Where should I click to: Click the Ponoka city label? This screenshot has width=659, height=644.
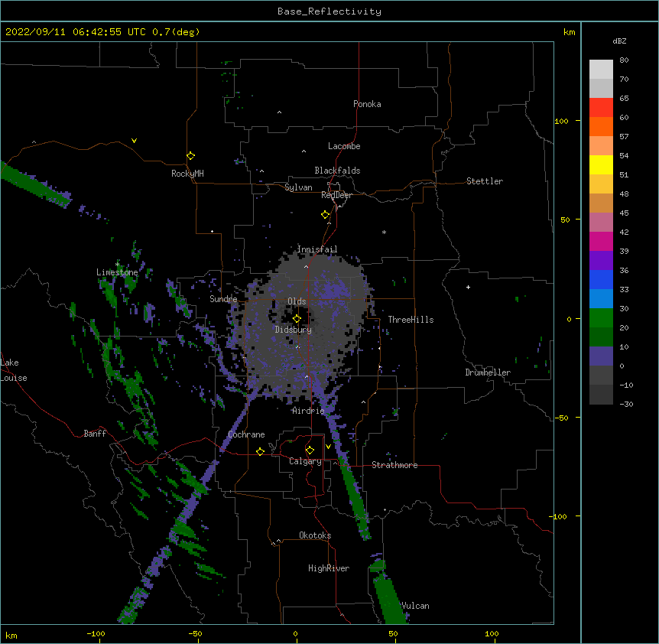[367, 104]
